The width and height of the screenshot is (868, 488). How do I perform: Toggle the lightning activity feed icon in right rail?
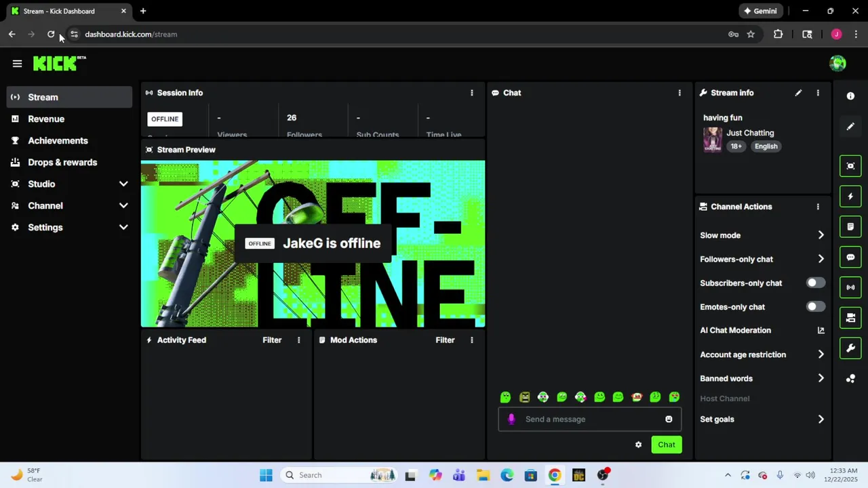point(850,197)
